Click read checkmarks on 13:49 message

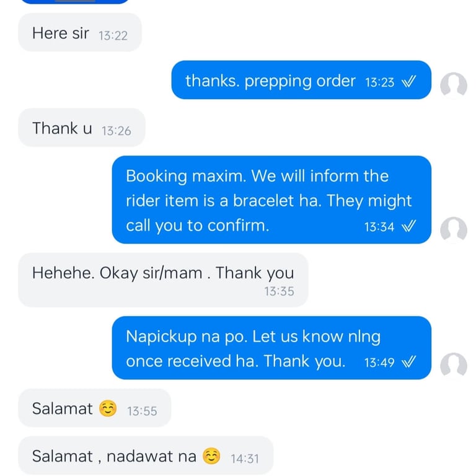pos(408,361)
